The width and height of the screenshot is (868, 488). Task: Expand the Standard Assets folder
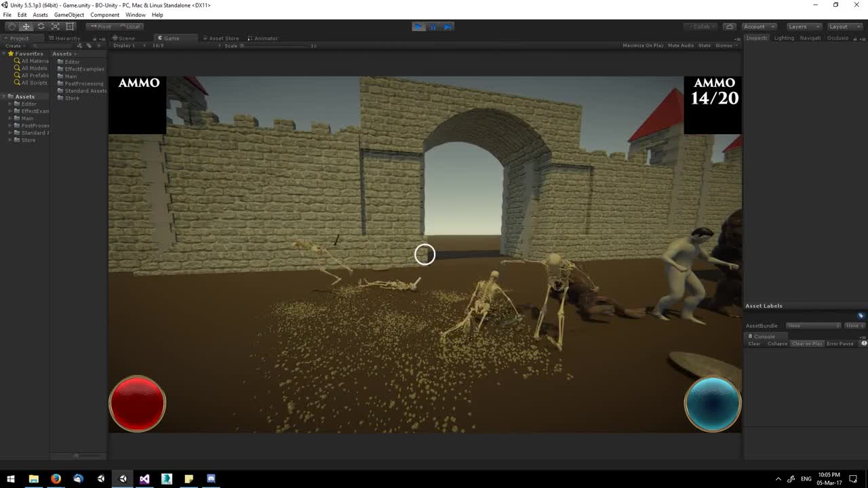(10, 132)
